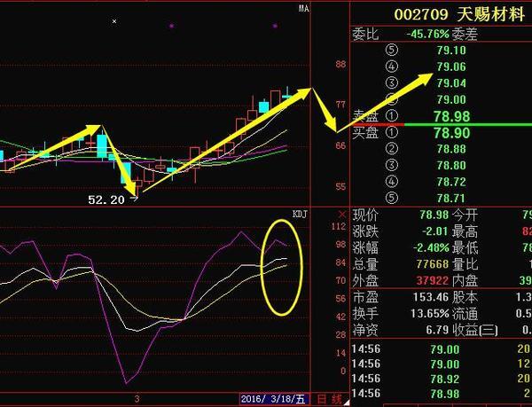532x407 pixels.
Task: Click the 涨幅 value -2.48%
Action: (x=431, y=248)
